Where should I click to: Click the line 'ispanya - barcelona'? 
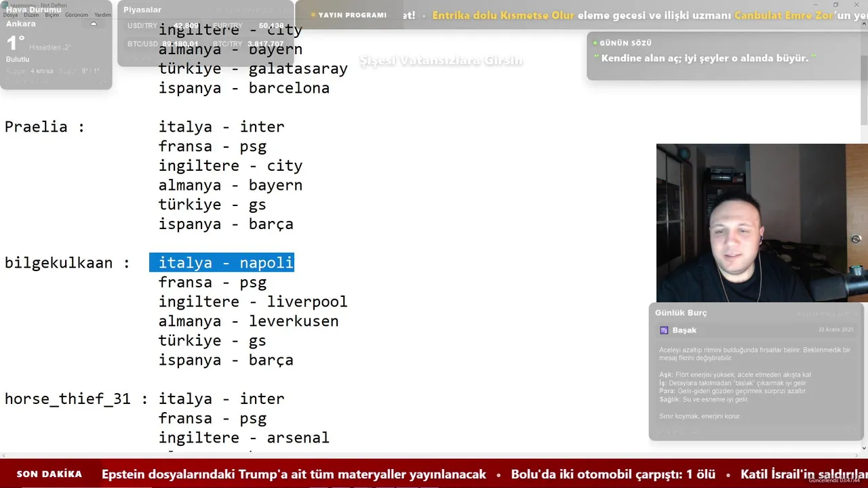point(244,88)
